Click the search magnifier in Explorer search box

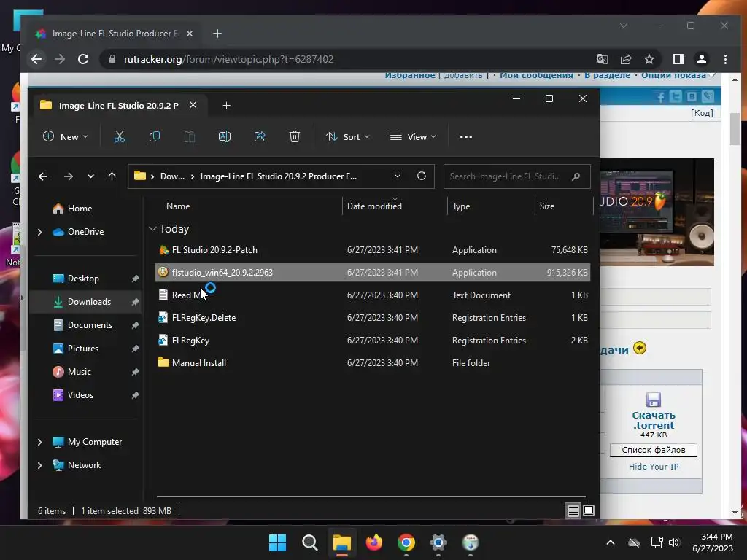click(576, 176)
